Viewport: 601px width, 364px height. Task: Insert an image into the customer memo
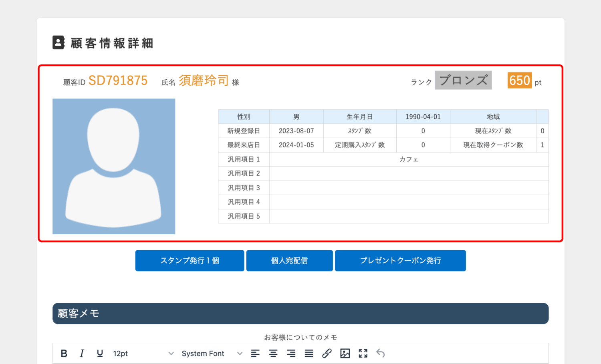[x=345, y=353]
